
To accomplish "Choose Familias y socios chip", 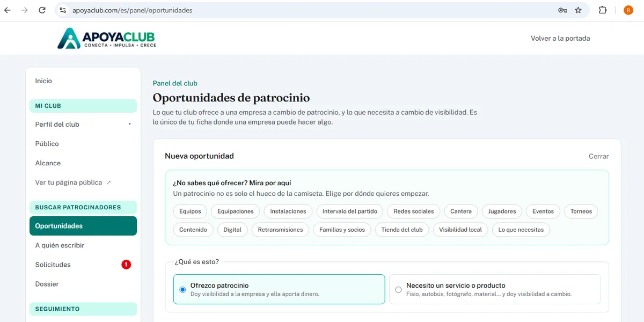I will click(x=342, y=230).
